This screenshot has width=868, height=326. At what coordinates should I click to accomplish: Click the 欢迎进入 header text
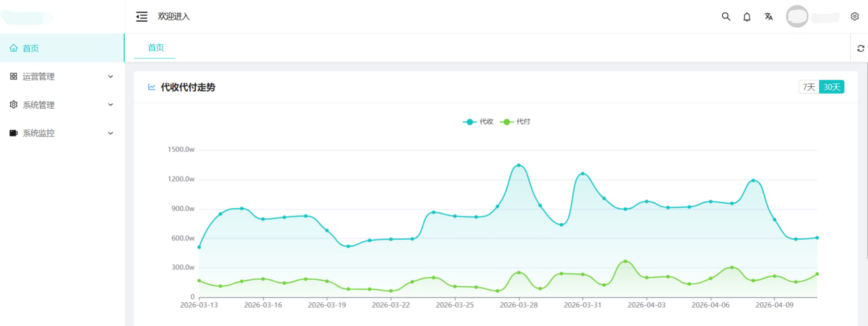174,16
